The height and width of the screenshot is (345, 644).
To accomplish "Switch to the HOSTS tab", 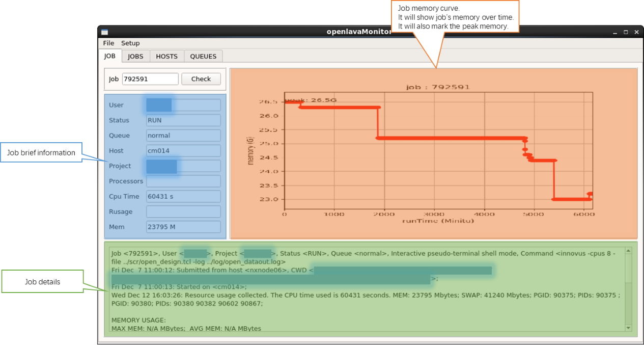I will [x=166, y=57].
